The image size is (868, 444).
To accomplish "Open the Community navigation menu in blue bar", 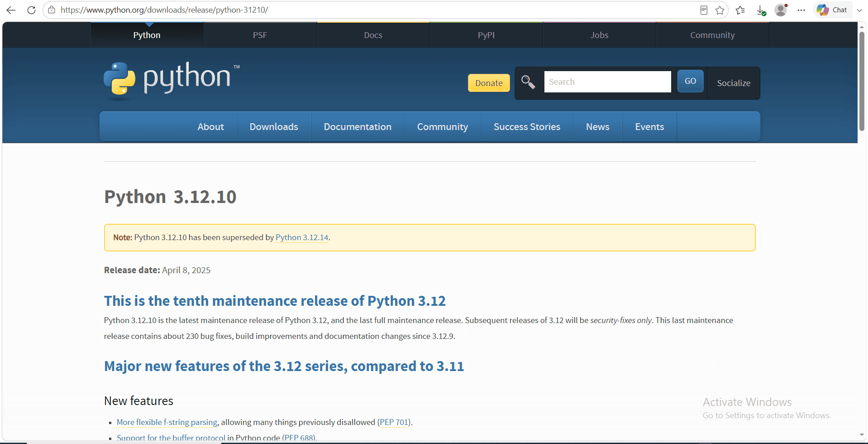I will click(443, 127).
